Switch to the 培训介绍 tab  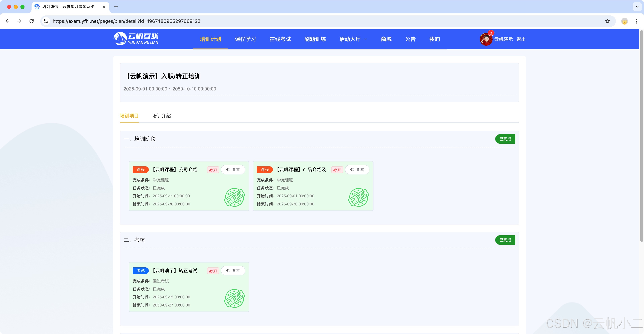point(161,116)
